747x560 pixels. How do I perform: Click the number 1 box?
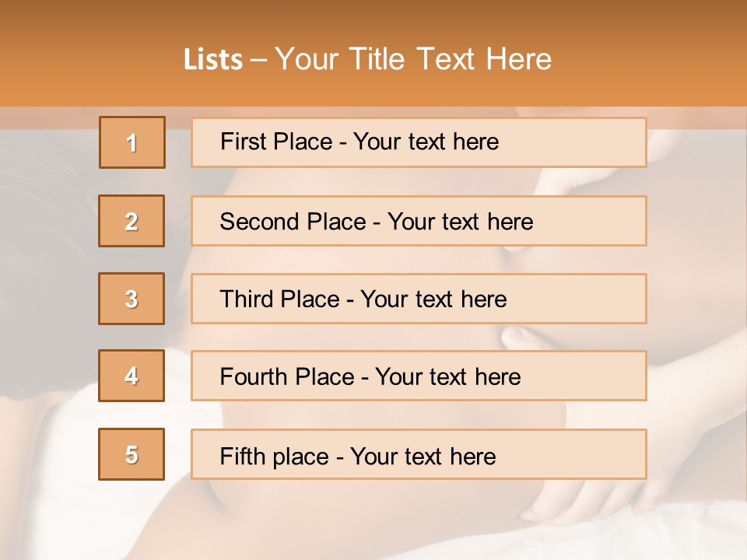[x=132, y=142]
